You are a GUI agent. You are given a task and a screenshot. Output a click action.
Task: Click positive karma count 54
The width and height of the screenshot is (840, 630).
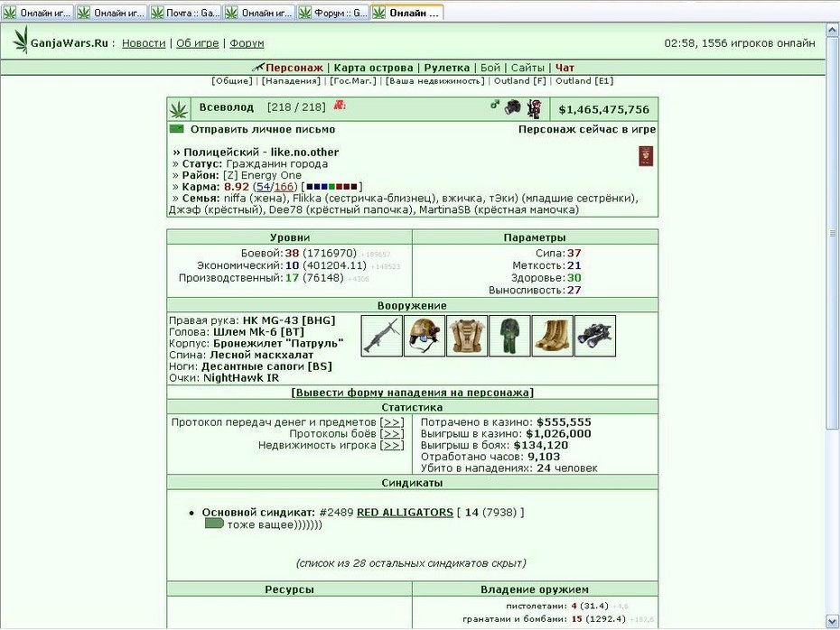[x=263, y=187]
